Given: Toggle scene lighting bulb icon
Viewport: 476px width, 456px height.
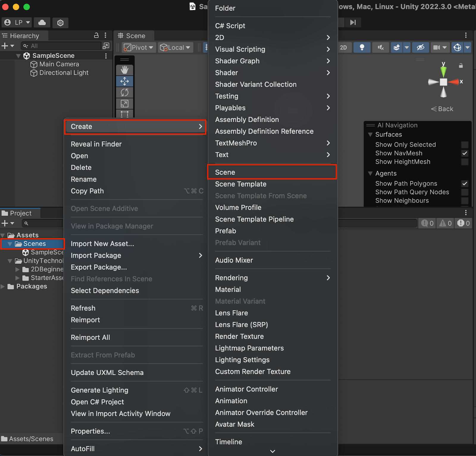Looking at the screenshot, I should (x=362, y=48).
